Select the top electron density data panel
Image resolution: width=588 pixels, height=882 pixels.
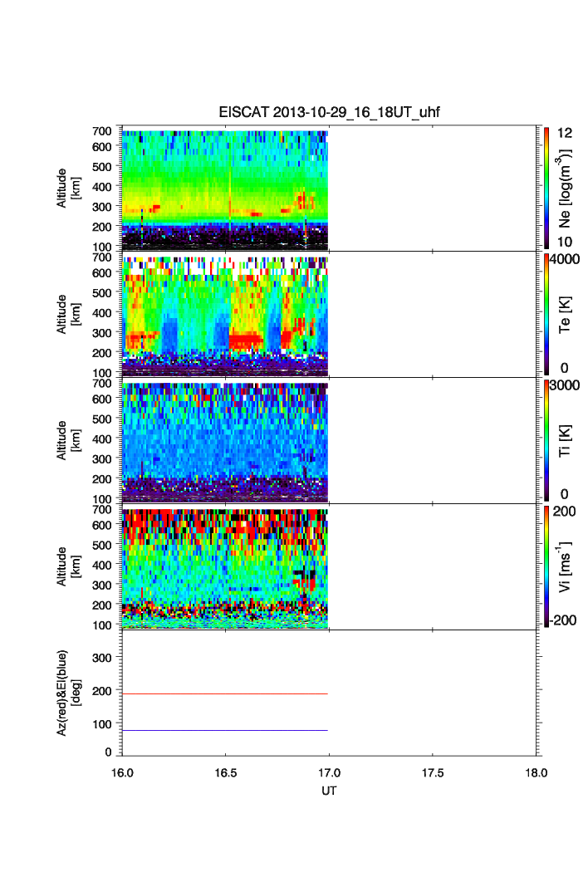tap(225, 189)
